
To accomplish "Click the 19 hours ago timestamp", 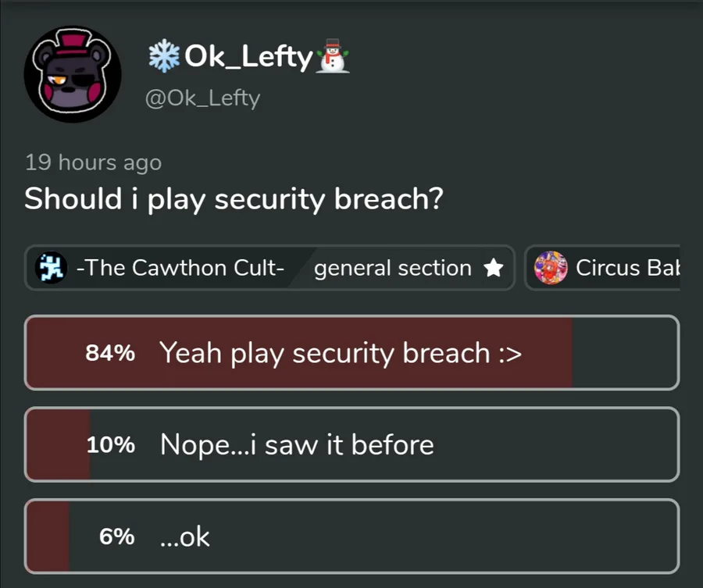I will point(93,162).
